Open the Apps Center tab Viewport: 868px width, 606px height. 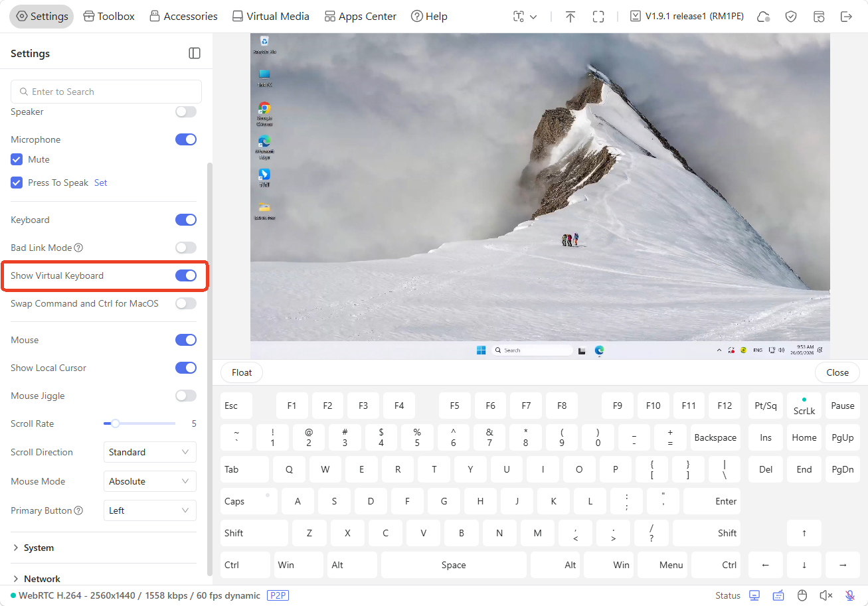coord(360,17)
